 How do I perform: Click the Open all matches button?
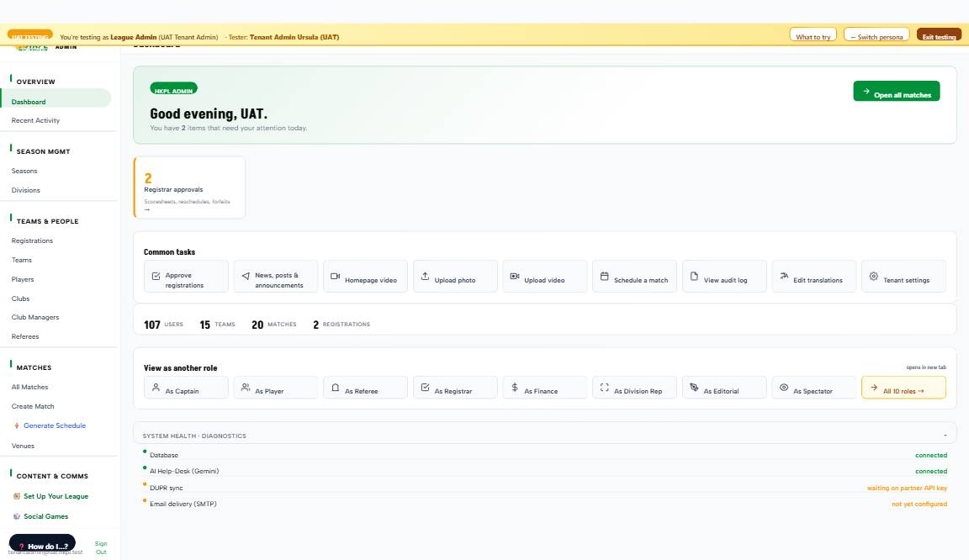point(896,91)
